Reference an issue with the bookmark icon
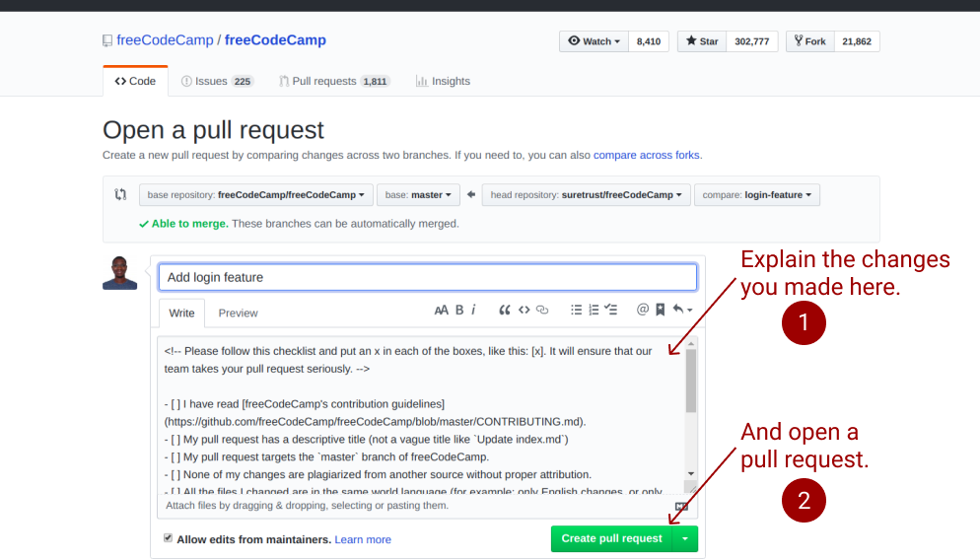 tap(660, 311)
